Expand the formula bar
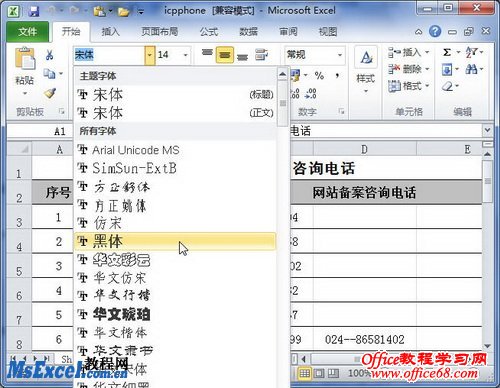 point(488,130)
